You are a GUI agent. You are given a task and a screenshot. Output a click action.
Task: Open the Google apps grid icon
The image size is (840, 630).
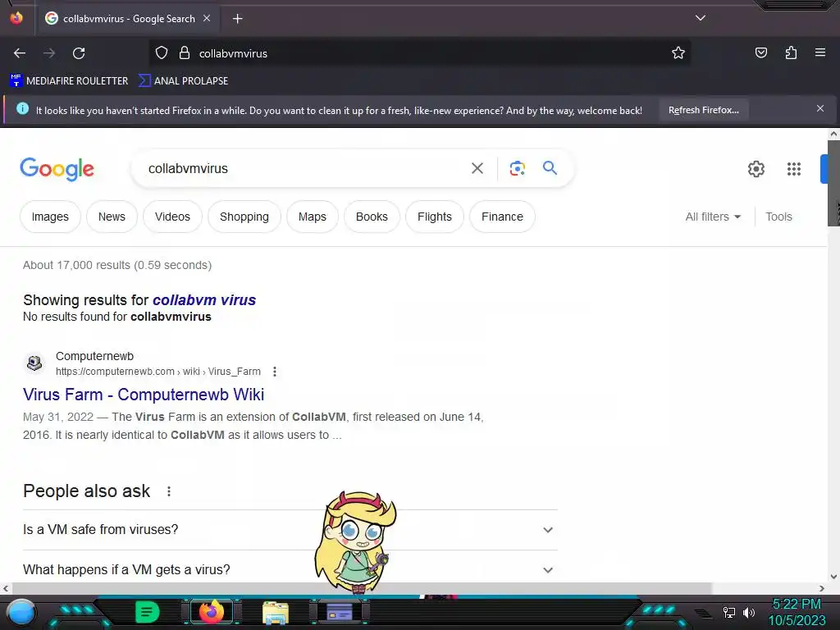coord(794,169)
